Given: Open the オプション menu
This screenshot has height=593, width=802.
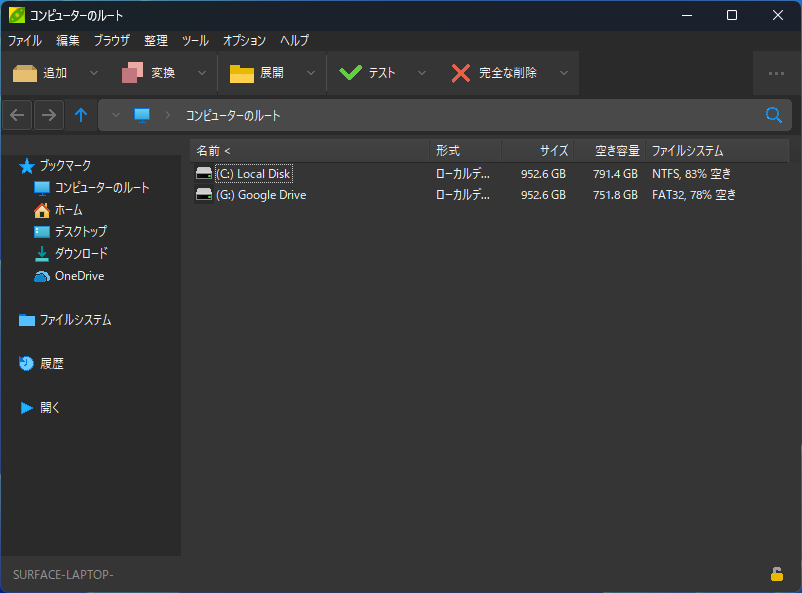Looking at the screenshot, I should (243, 41).
